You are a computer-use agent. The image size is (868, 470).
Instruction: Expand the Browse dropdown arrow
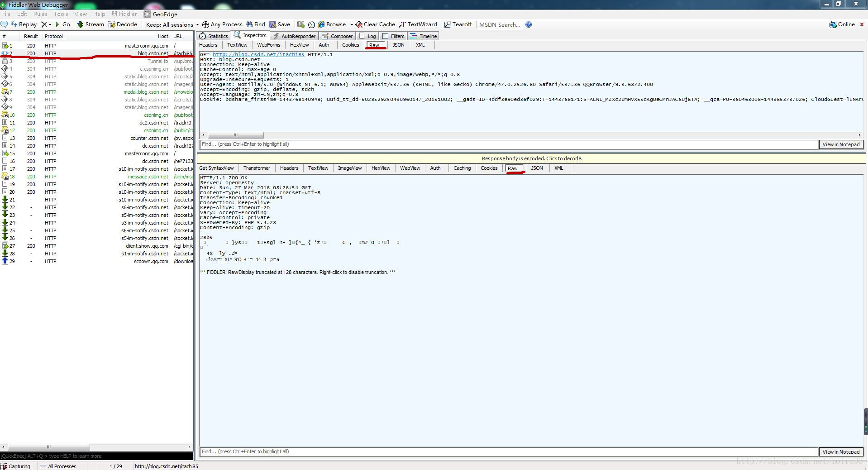pyautogui.click(x=352, y=24)
